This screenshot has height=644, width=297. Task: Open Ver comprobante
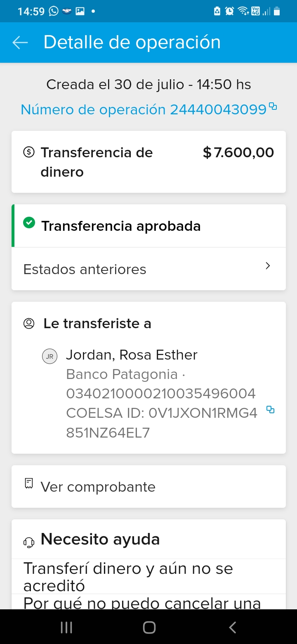tap(98, 487)
